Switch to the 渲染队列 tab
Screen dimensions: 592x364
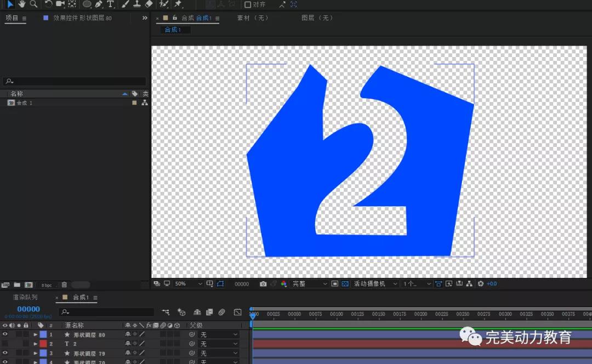tap(25, 297)
